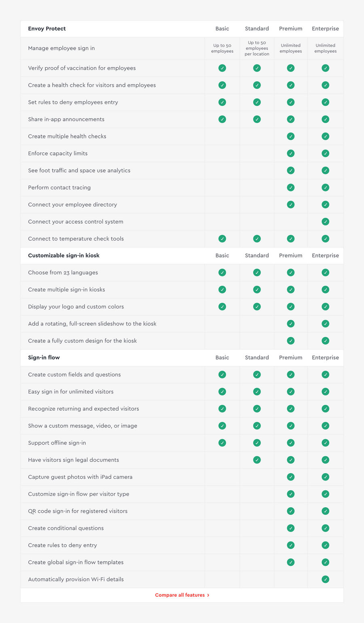Select the Enterprise checkmark for Automatically provision Wi-Fi details
364x623 pixels.
point(326,579)
